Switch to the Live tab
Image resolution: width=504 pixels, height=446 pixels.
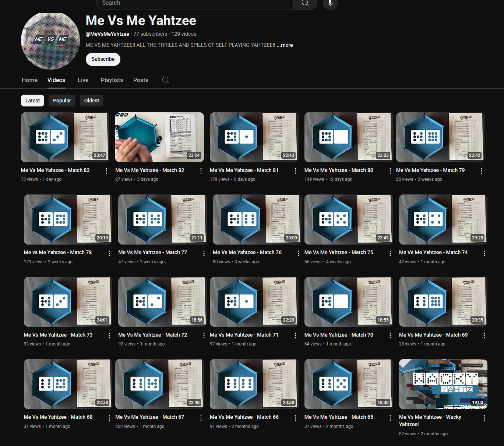coord(83,80)
